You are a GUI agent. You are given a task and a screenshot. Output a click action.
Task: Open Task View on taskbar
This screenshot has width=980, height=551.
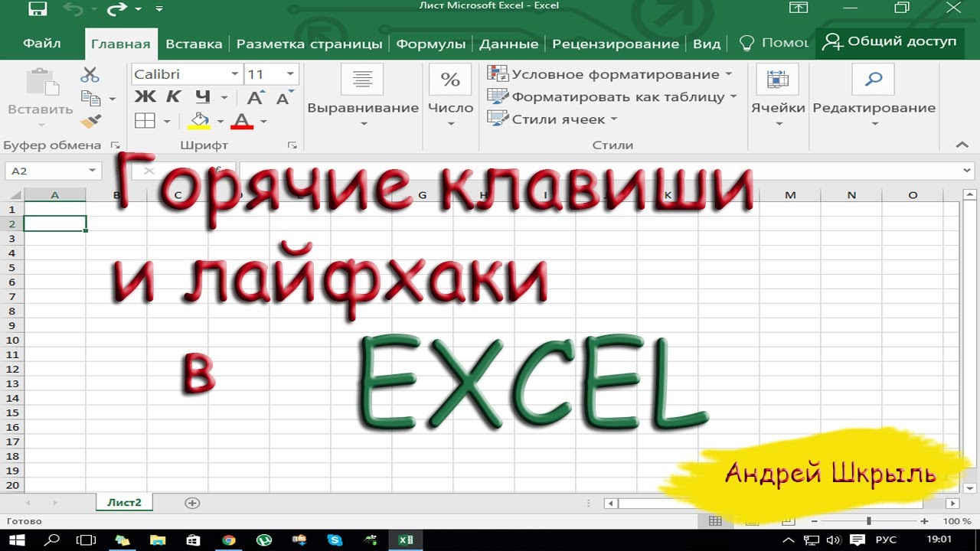[87, 540]
